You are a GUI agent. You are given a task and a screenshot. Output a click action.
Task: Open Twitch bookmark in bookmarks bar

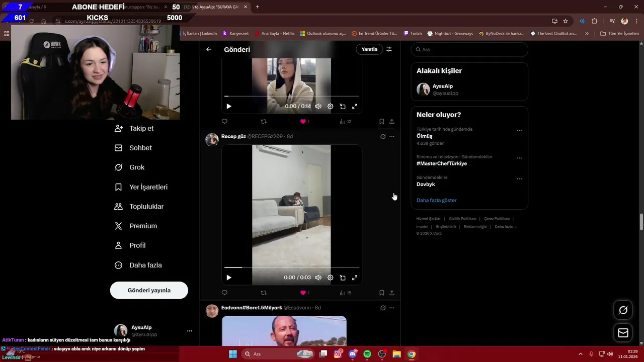point(413,34)
